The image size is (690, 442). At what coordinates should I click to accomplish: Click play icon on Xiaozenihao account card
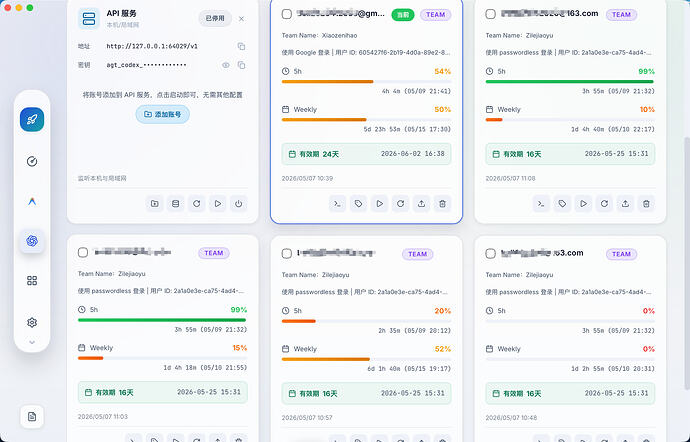click(379, 204)
